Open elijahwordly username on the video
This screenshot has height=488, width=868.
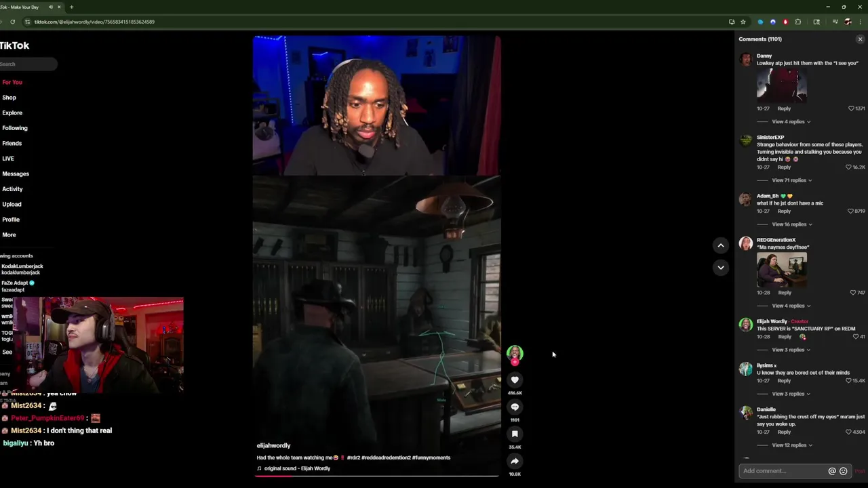pos(273,446)
